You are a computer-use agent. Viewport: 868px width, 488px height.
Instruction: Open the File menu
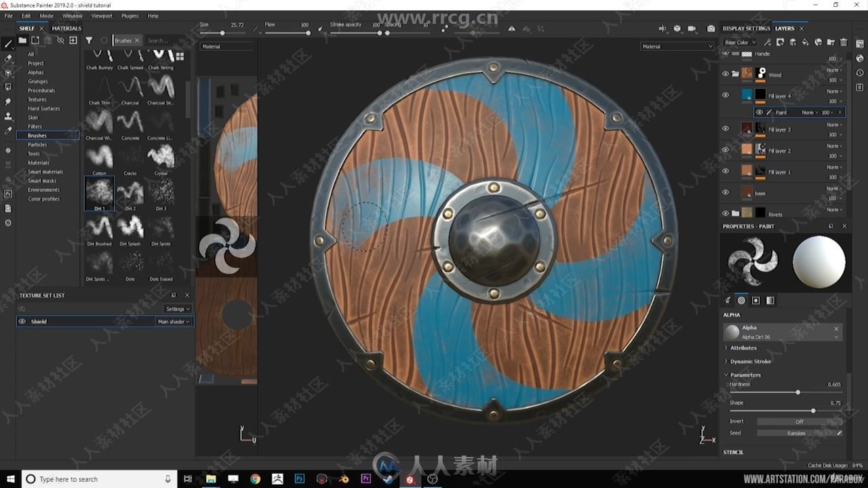(x=9, y=16)
